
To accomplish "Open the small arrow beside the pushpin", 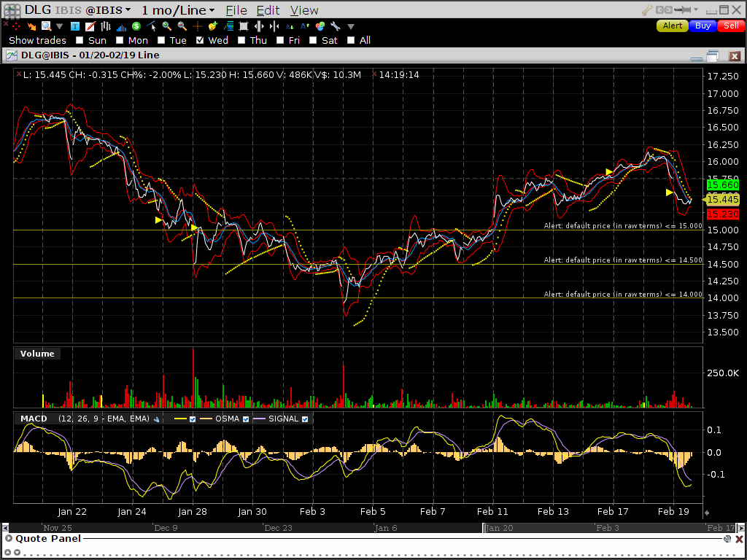I will pyautogui.click(x=696, y=10).
